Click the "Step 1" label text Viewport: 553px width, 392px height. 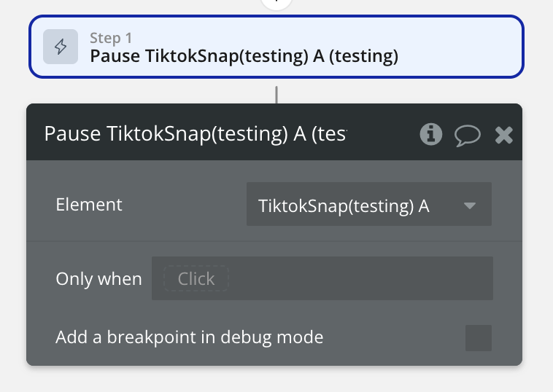[111, 38]
